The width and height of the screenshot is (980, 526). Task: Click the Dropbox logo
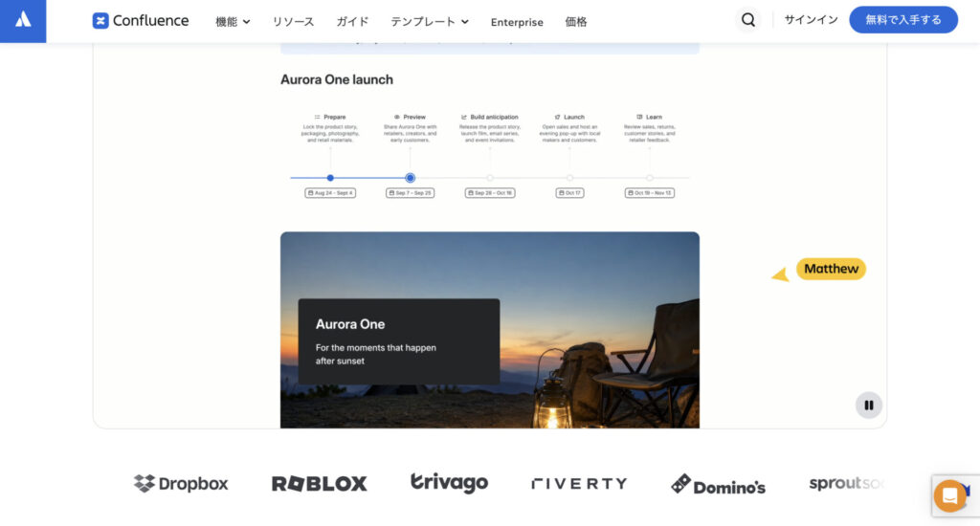181,484
